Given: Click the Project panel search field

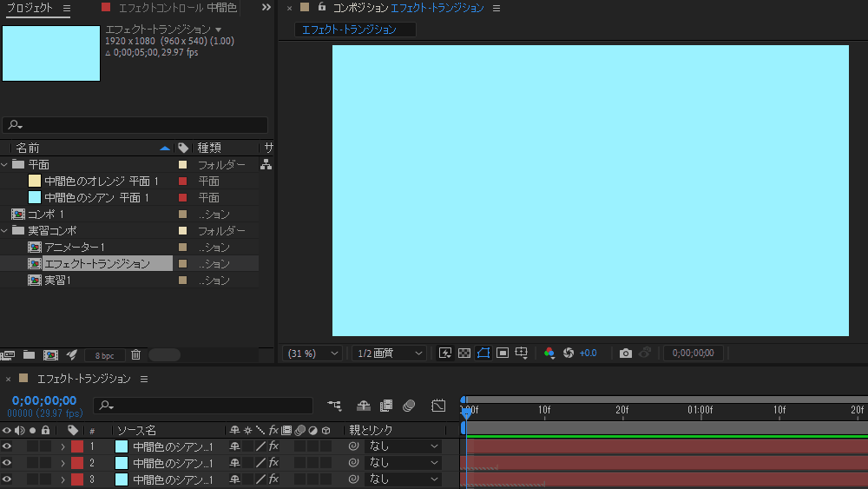Looking at the screenshot, I should (x=135, y=125).
